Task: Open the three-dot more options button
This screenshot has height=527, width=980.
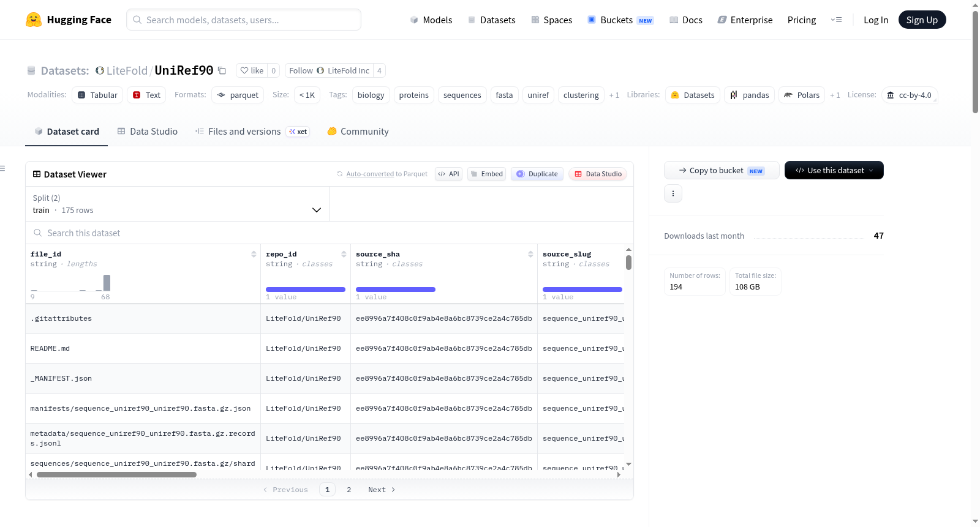Action: (673, 193)
